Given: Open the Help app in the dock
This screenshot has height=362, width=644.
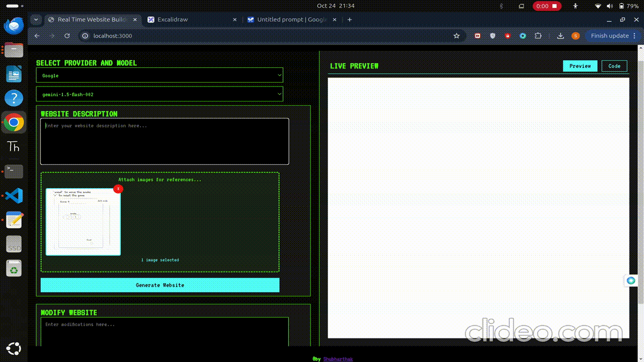Looking at the screenshot, I should tap(14, 98).
